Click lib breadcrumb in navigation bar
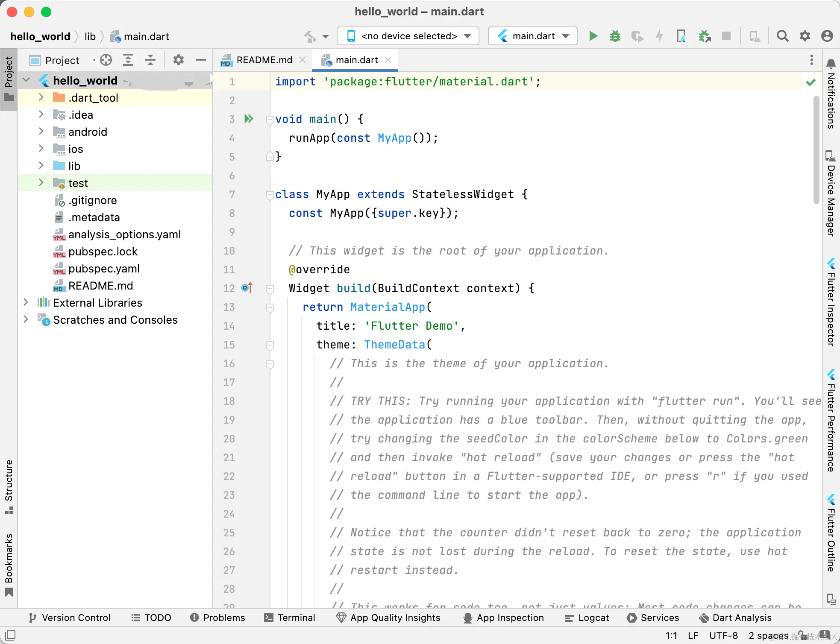 (x=90, y=36)
